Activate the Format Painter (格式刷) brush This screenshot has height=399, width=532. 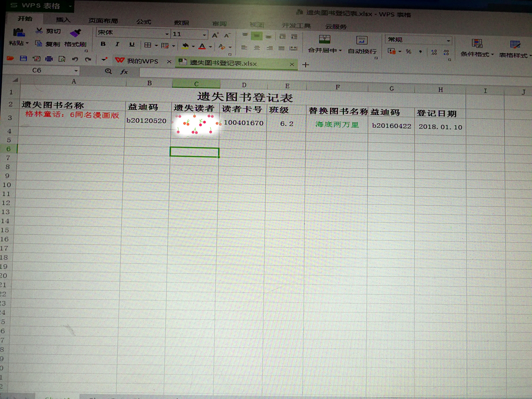point(76,33)
